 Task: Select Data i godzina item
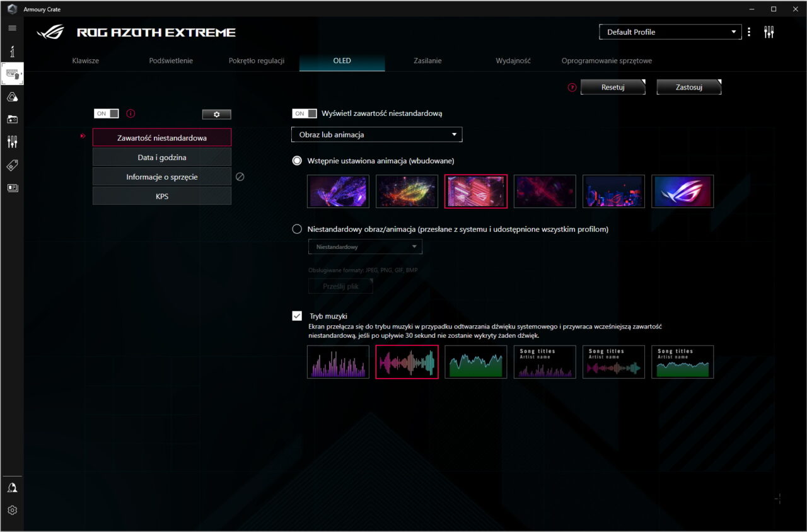[162, 157]
